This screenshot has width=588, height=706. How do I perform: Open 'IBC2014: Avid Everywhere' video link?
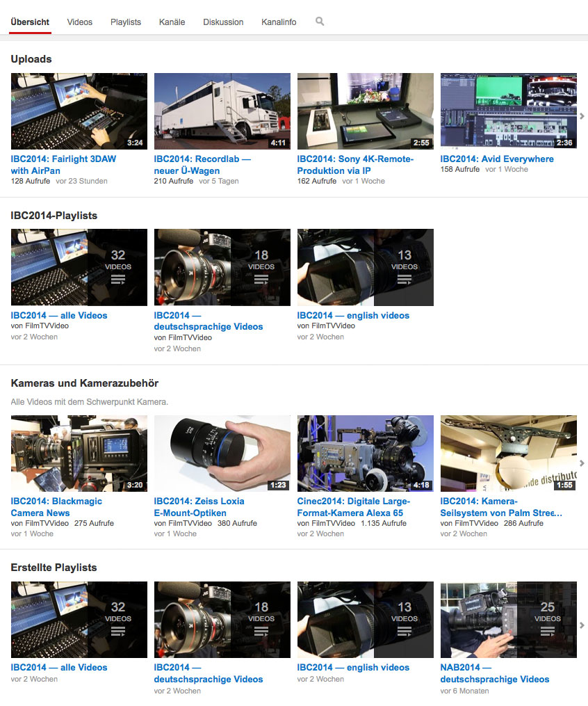click(x=497, y=159)
